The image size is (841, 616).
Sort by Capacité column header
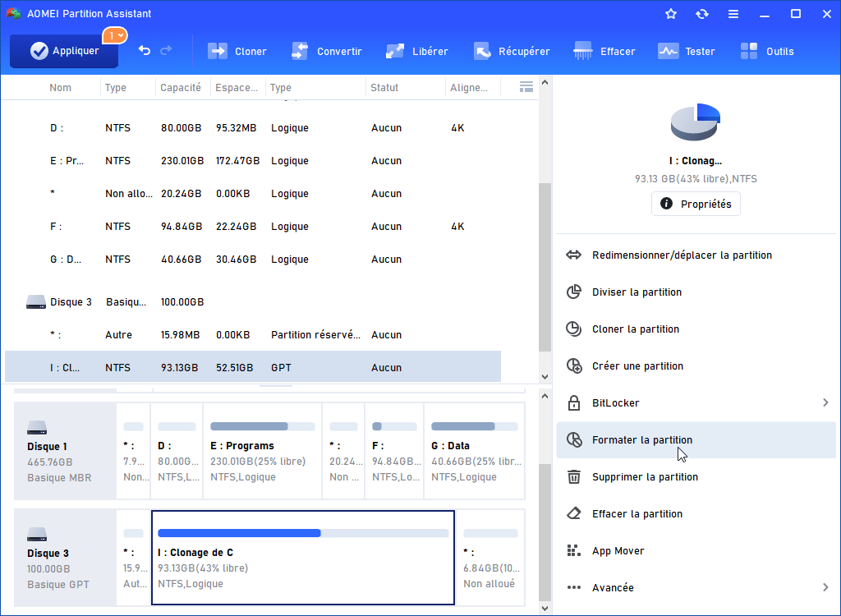click(x=181, y=87)
